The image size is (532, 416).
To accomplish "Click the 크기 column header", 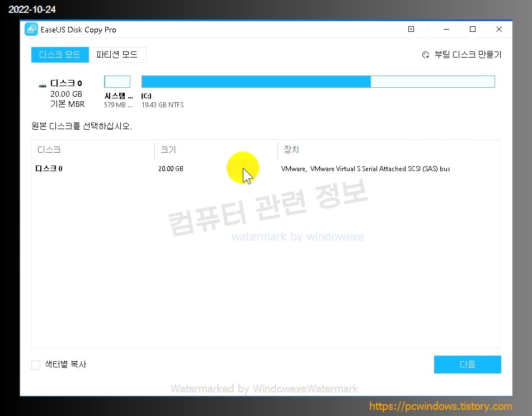I will [x=168, y=149].
